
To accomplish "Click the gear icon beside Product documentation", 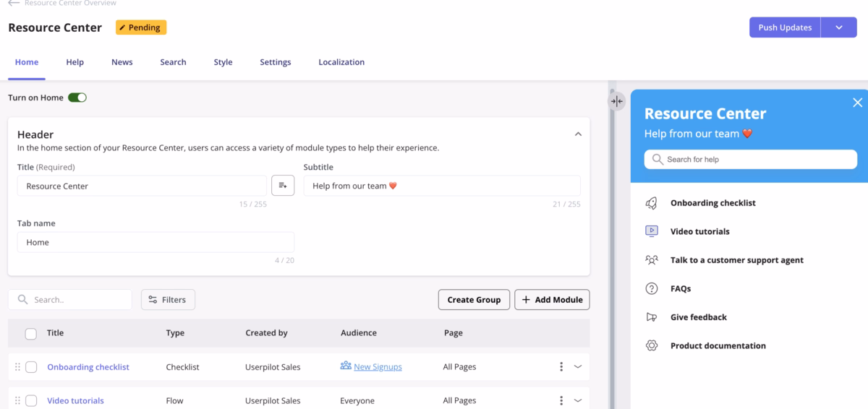I will (652, 345).
